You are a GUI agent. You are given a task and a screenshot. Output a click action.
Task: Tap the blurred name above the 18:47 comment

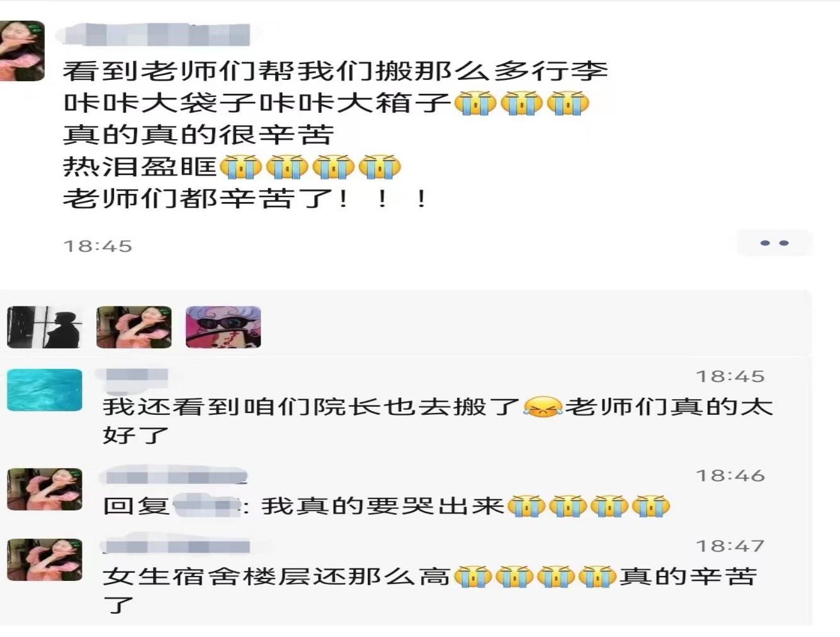176,546
